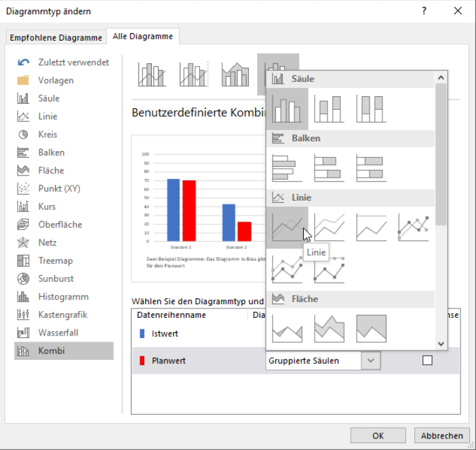
Task: Pick the 100% stacked column chart icon
Action: tap(371, 108)
